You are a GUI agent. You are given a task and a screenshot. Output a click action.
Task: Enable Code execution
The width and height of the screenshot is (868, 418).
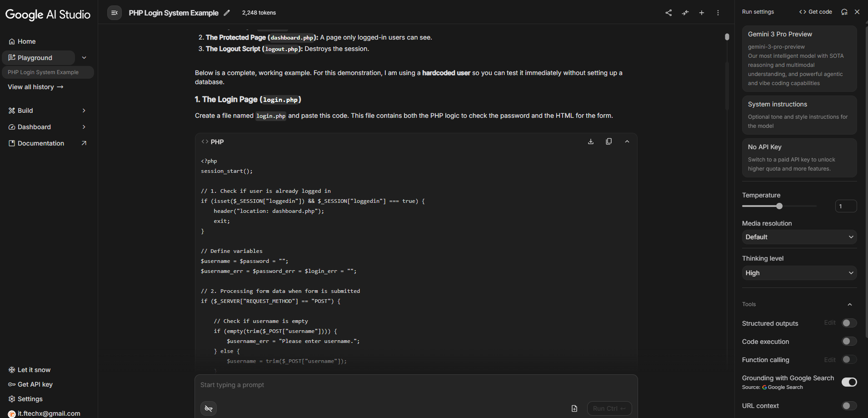[x=848, y=341]
